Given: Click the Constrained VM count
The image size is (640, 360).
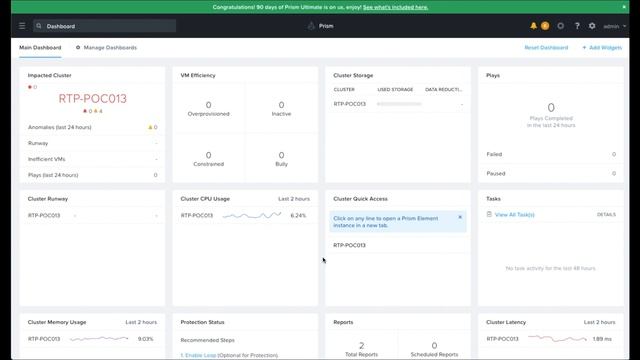Looking at the screenshot, I should pyautogui.click(x=209, y=155).
